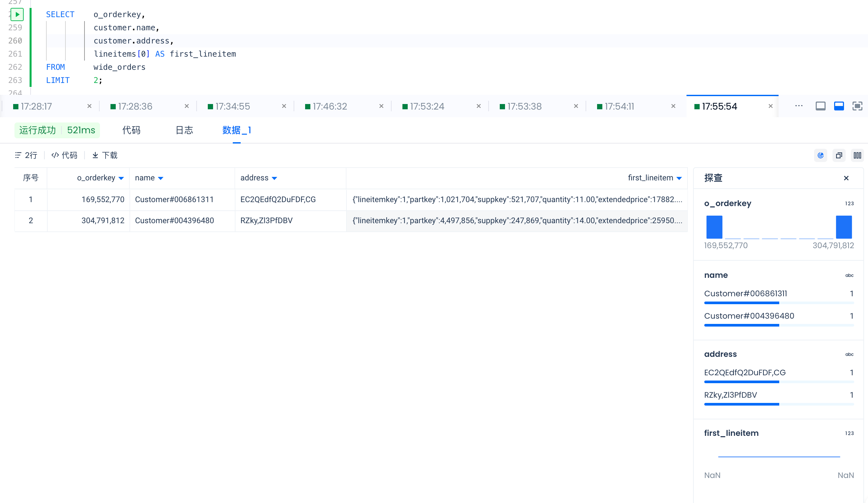Image resolution: width=868 pixels, height=503 pixels.
Task: Select the 17:46:32 run tab
Action: pos(330,107)
